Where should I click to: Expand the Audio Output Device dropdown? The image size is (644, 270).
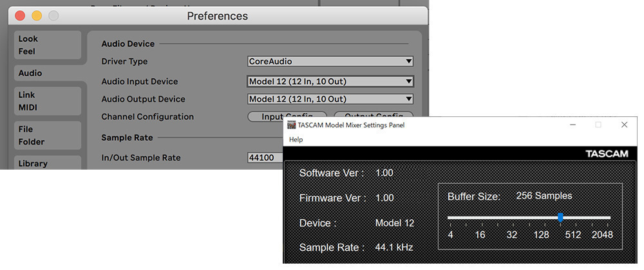click(x=330, y=99)
